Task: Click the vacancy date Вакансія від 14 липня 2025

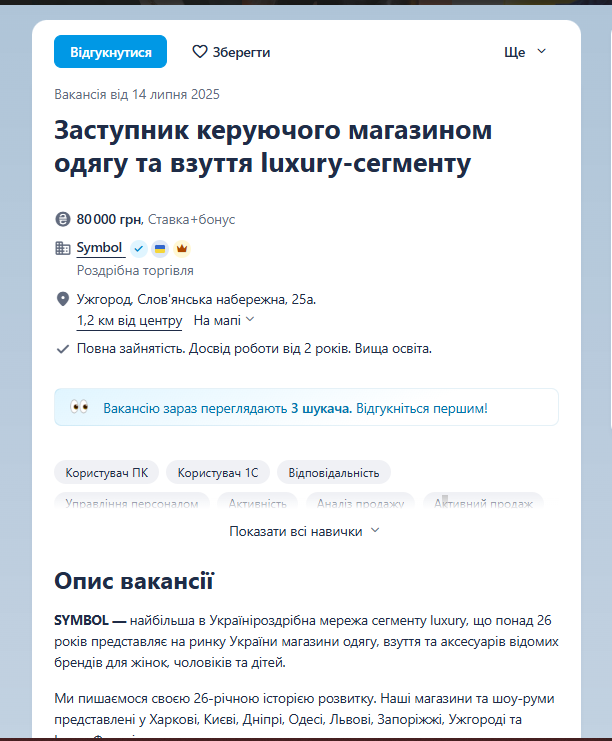Action: pos(137,95)
